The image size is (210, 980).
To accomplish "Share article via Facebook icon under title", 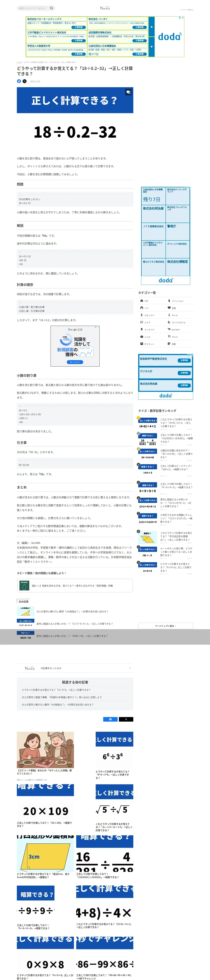I will click(19, 81).
